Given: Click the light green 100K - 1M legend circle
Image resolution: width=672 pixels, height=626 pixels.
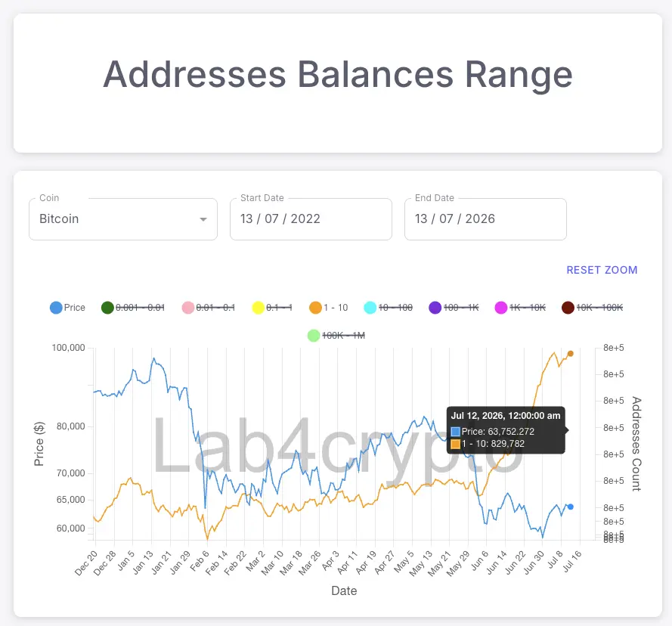Looking at the screenshot, I should (314, 335).
